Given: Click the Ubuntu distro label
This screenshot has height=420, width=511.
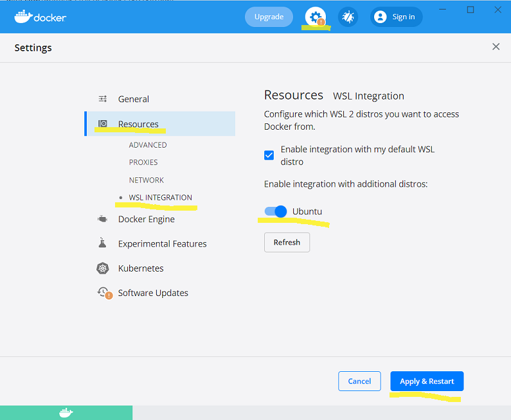Looking at the screenshot, I should click(x=307, y=211).
